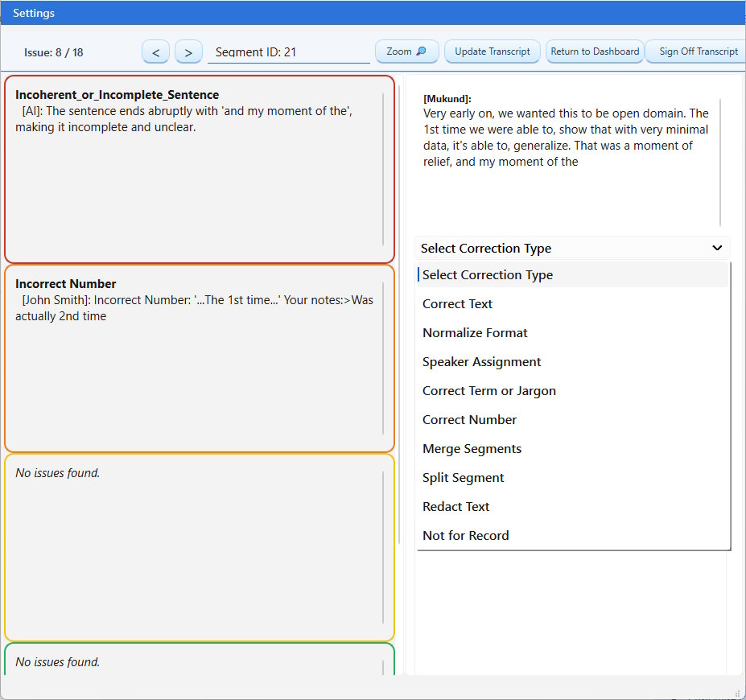
Task: Click the Zoom button
Action: (x=406, y=51)
